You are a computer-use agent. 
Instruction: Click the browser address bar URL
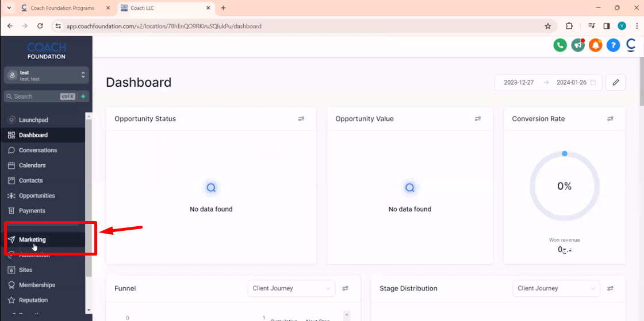(x=164, y=26)
